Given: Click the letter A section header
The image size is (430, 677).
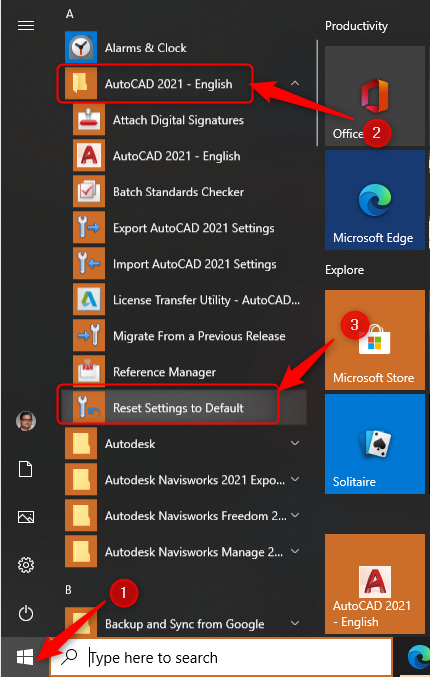Looking at the screenshot, I should (x=70, y=14).
